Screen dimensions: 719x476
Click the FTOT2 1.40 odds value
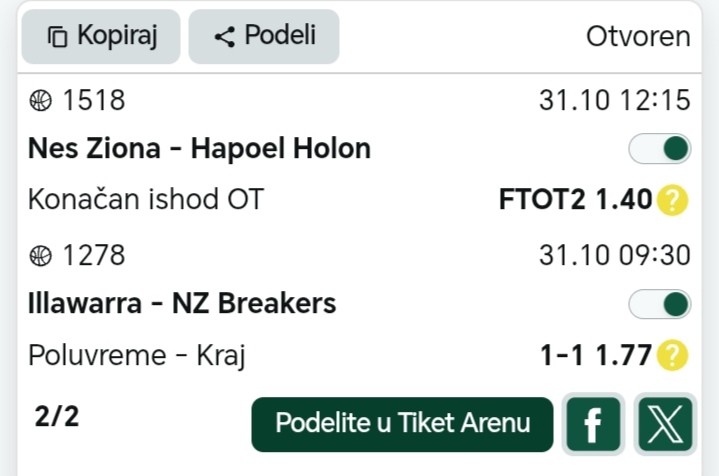click(x=575, y=201)
